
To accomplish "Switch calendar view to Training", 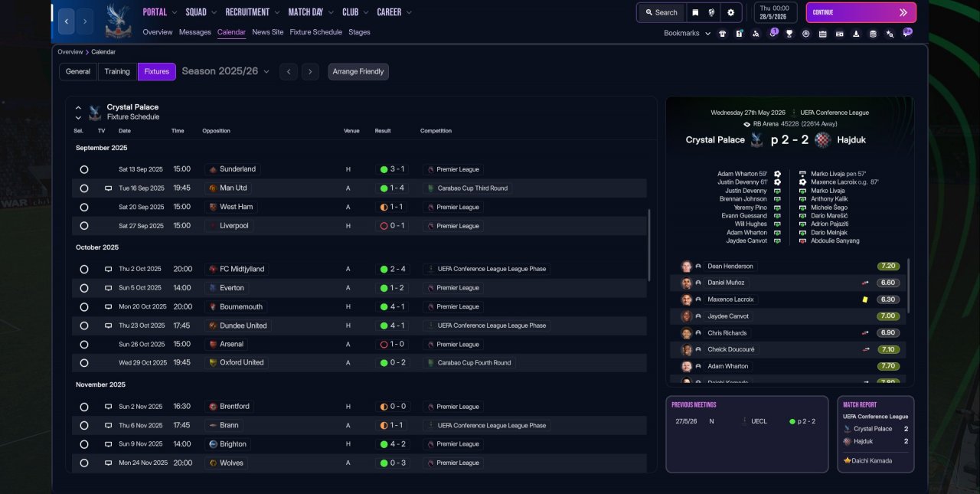I will click(x=117, y=71).
